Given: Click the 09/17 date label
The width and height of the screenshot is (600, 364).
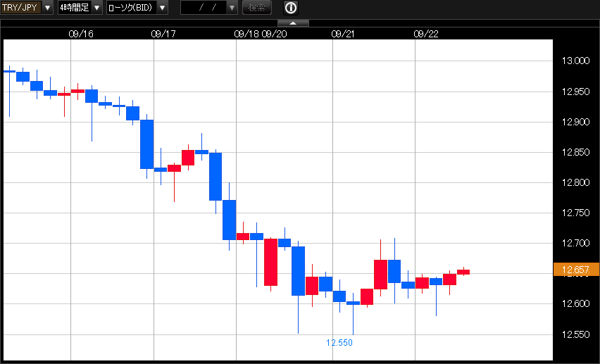Looking at the screenshot, I should pos(163,34).
